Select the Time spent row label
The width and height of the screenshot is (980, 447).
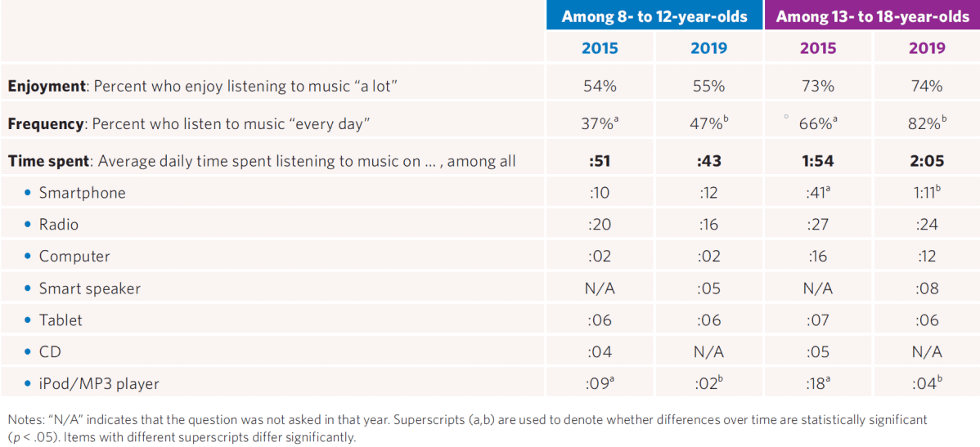(x=262, y=161)
